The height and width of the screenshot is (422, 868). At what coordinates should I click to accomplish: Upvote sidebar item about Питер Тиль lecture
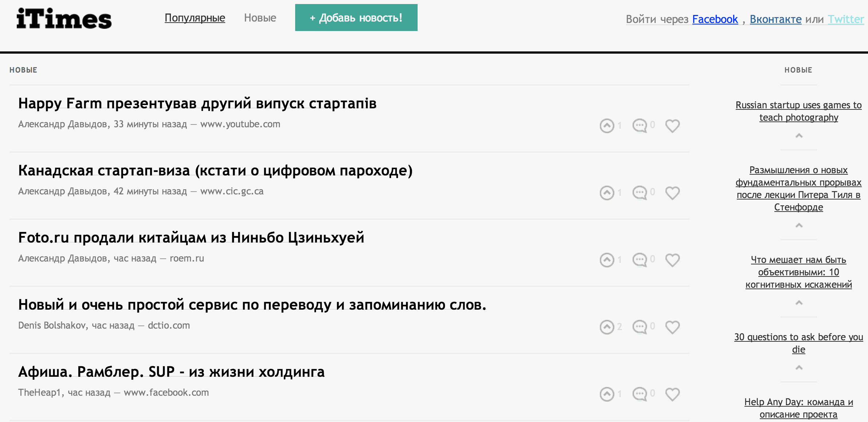(799, 225)
